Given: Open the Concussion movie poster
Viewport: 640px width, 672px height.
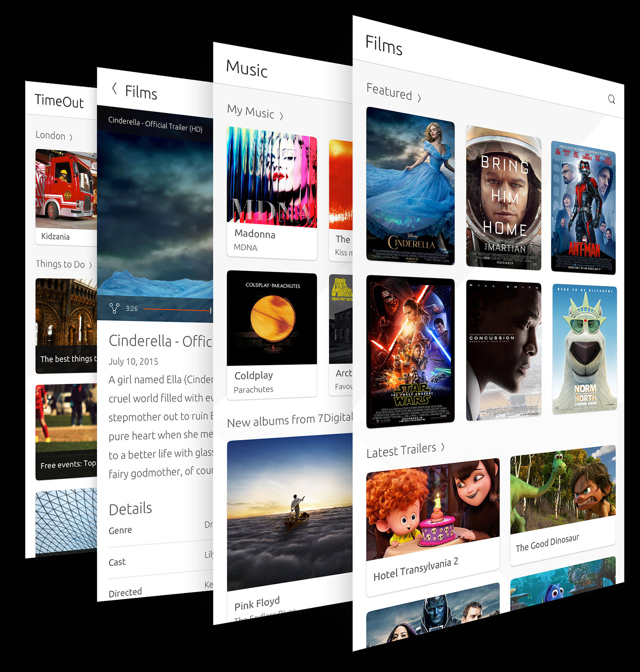Looking at the screenshot, I should click(x=503, y=350).
